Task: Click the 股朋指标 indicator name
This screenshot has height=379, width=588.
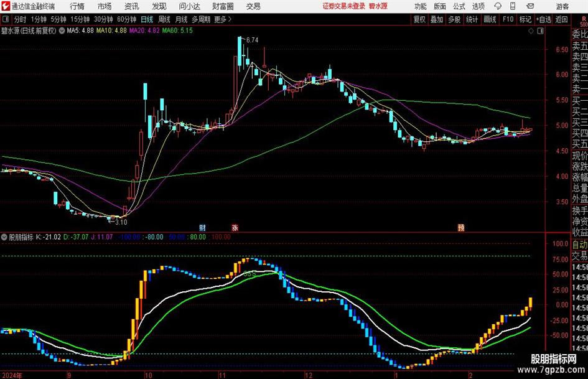Action: 21,237
